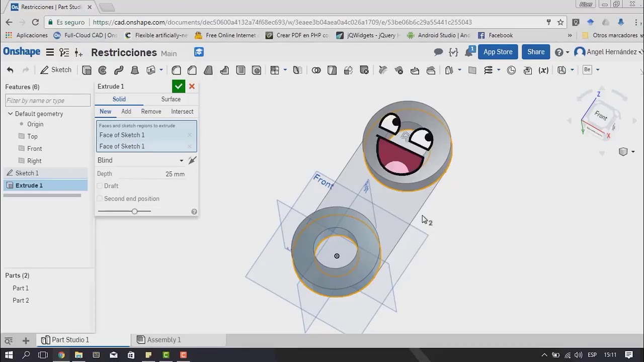Expand the linear pattern tool dropdown

[x=285, y=70]
